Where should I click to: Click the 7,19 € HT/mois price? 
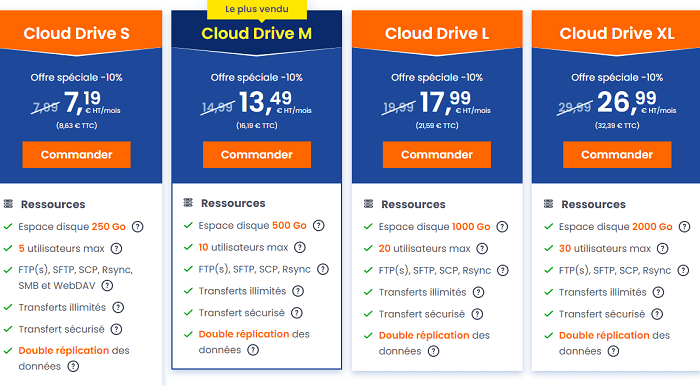(92, 102)
